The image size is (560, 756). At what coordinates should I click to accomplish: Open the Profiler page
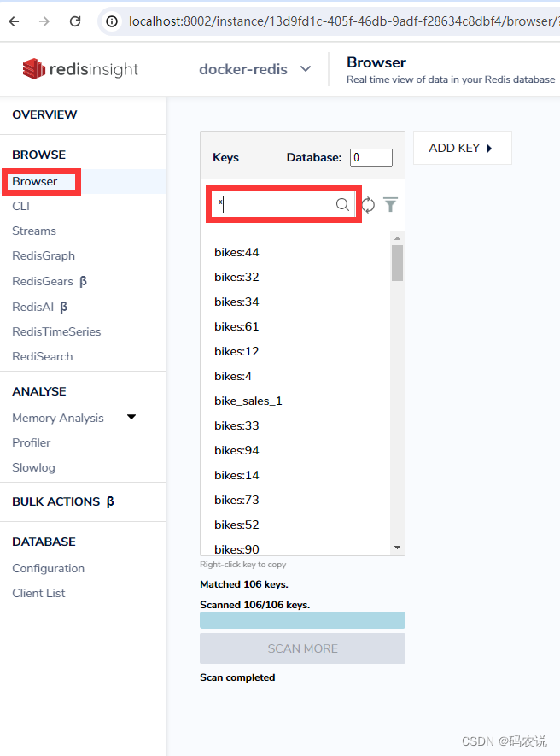coord(31,442)
